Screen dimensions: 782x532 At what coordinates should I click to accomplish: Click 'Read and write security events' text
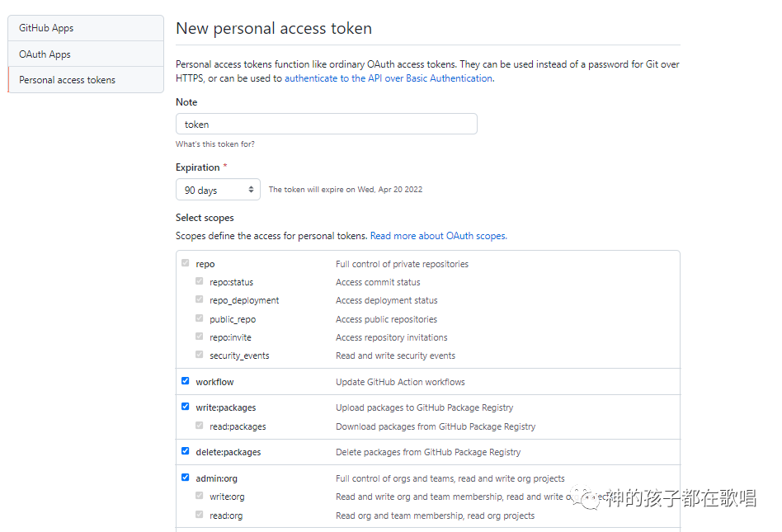395,355
